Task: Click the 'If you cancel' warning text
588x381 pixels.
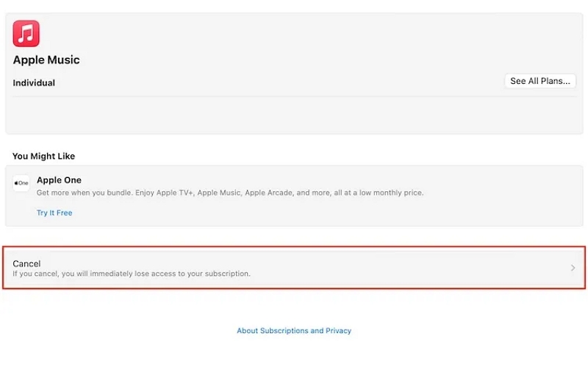Action: [132, 274]
